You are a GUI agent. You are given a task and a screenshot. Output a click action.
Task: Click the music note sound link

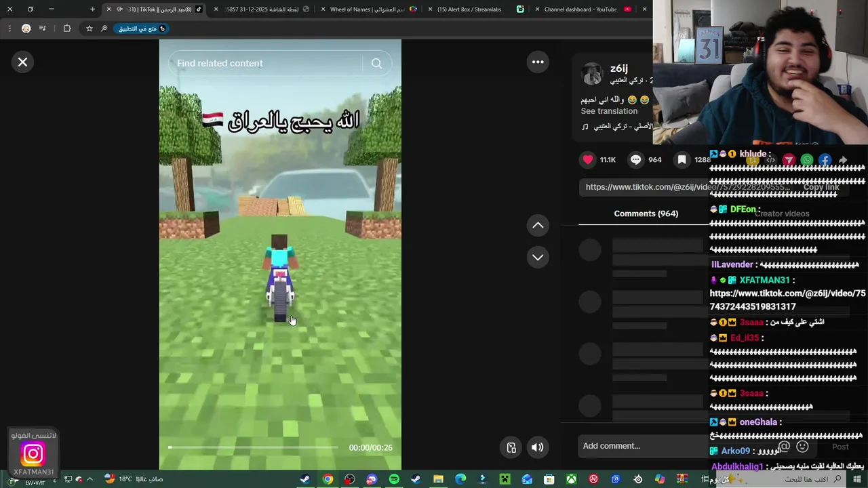(x=616, y=127)
